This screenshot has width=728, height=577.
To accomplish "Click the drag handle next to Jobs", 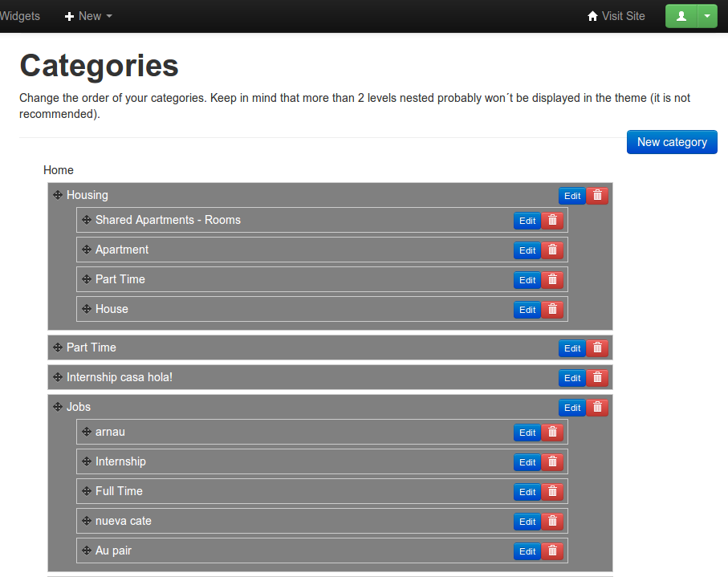I will coord(58,407).
